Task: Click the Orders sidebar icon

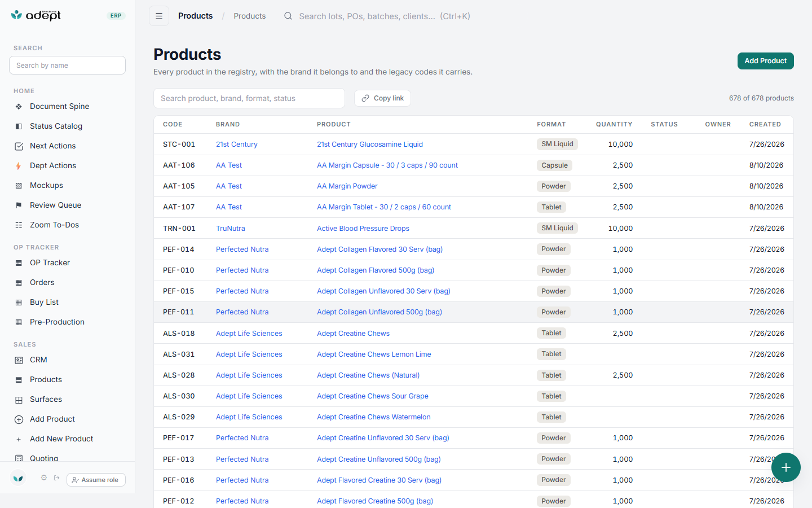Action: coord(19,283)
